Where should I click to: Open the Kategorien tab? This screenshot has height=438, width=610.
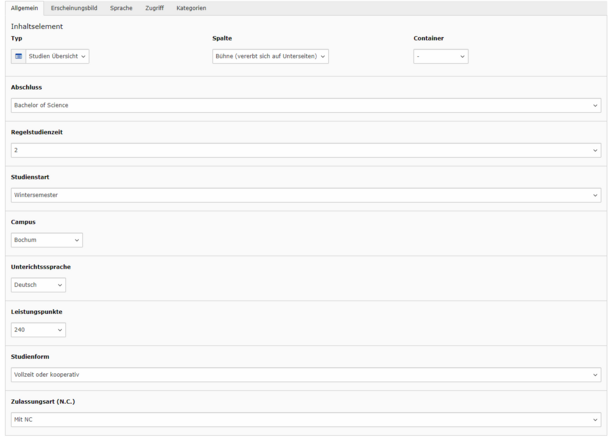click(191, 8)
